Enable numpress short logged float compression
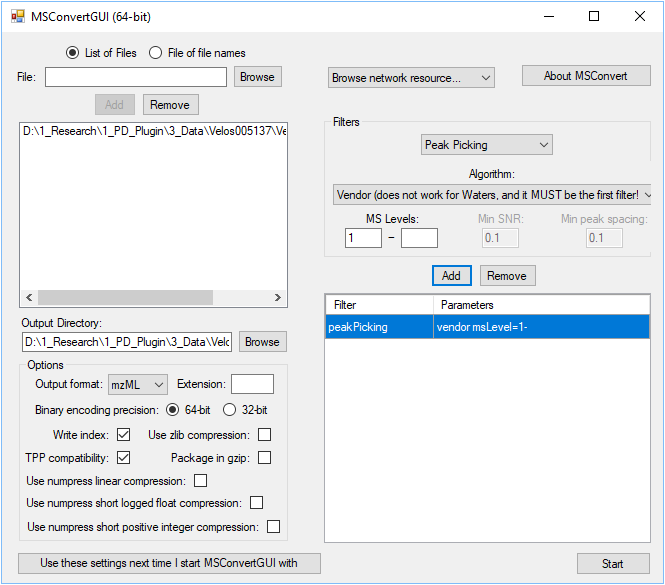The height and width of the screenshot is (585, 665). [256, 503]
